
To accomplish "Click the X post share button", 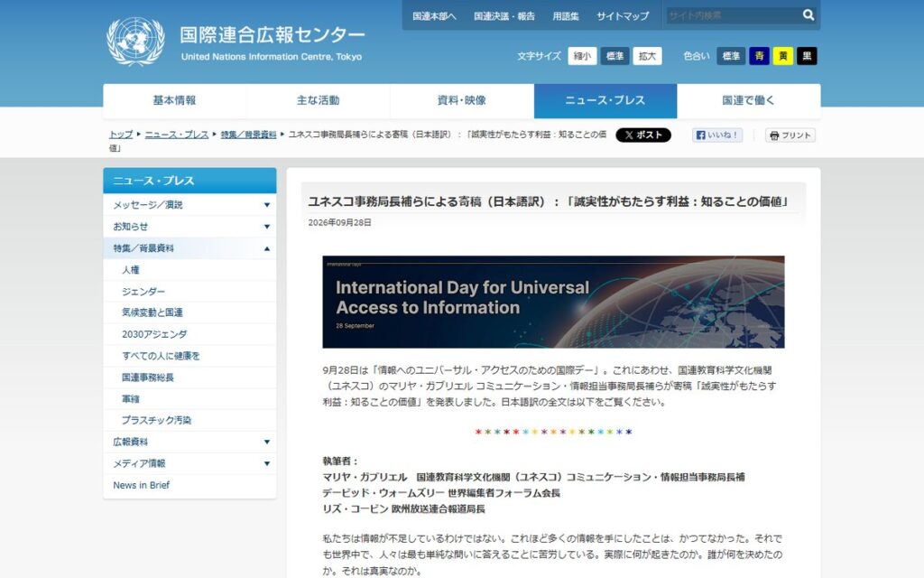I will 642,135.
